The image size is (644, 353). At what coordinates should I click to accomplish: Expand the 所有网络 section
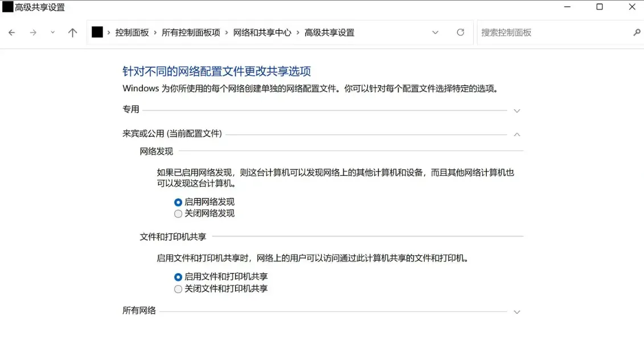pyautogui.click(x=516, y=312)
